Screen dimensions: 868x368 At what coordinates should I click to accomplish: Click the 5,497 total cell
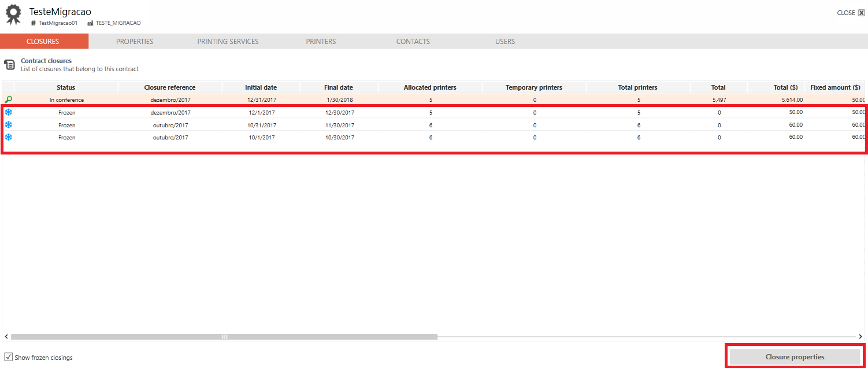pyautogui.click(x=719, y=100)
